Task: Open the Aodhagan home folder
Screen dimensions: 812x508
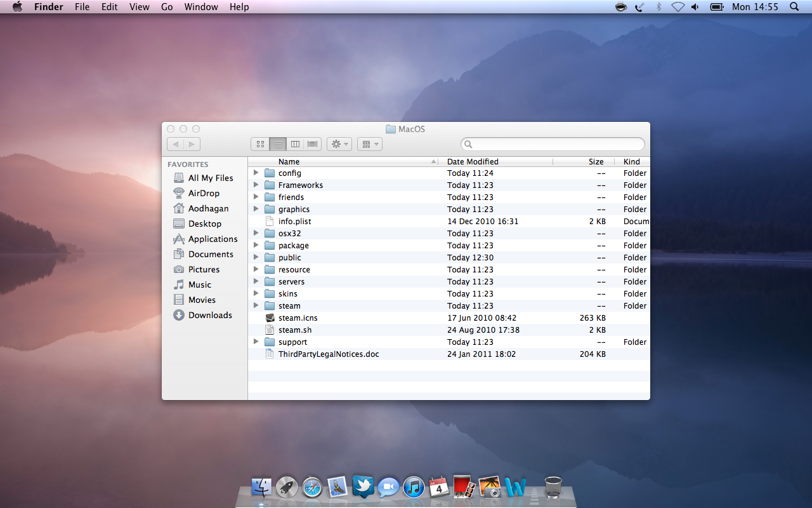Action: coord(200,208)
